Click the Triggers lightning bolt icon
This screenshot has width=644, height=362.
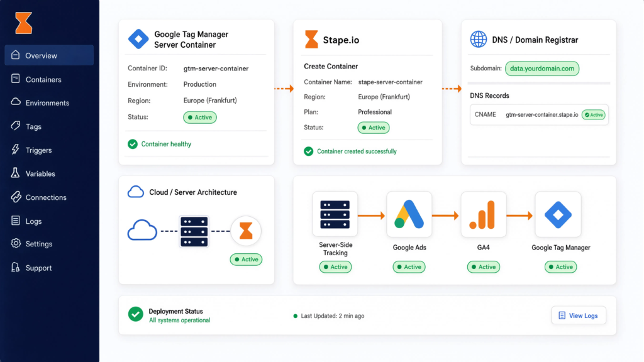(16, 149)
